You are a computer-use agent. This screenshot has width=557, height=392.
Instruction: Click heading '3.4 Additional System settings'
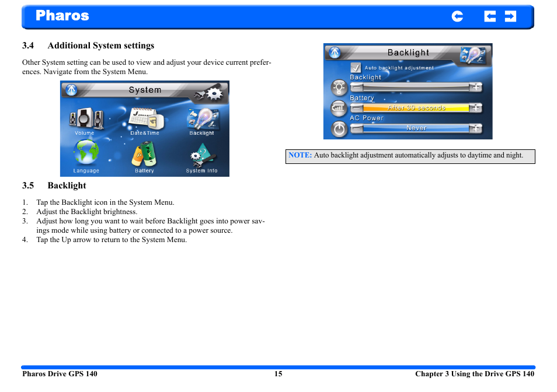click(x=88, y=45)
